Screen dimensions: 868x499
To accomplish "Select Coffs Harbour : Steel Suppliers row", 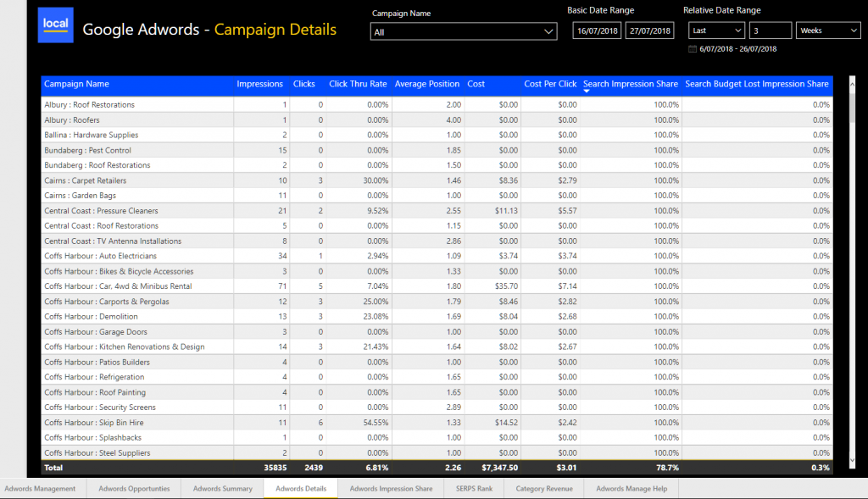I will tap(437, 452).
